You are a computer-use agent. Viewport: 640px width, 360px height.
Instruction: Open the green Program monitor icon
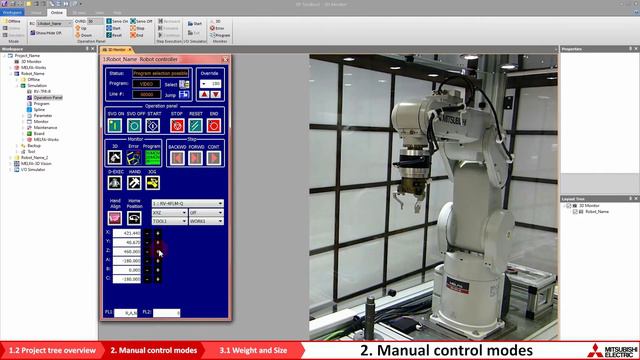(153, 158)
